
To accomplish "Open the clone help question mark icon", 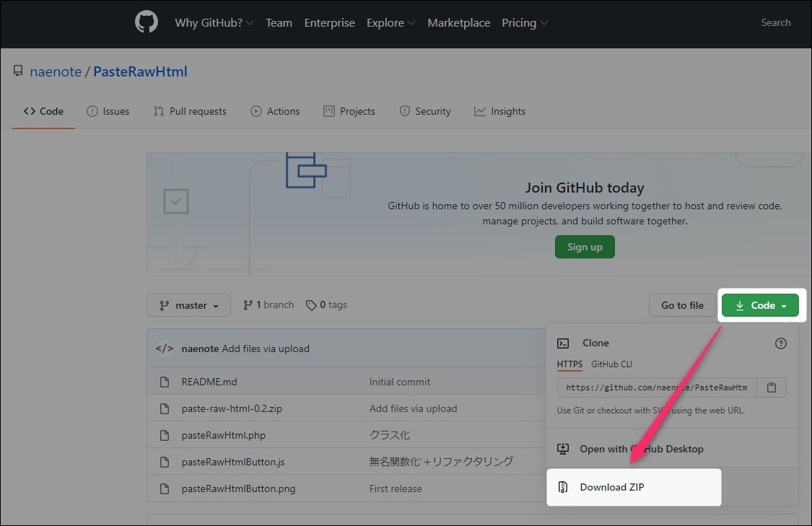I will point(780,343).
